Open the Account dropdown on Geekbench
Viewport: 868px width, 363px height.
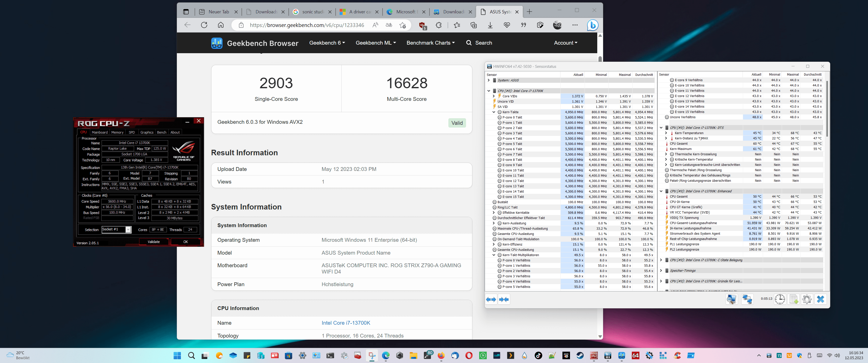coord(565,43)
